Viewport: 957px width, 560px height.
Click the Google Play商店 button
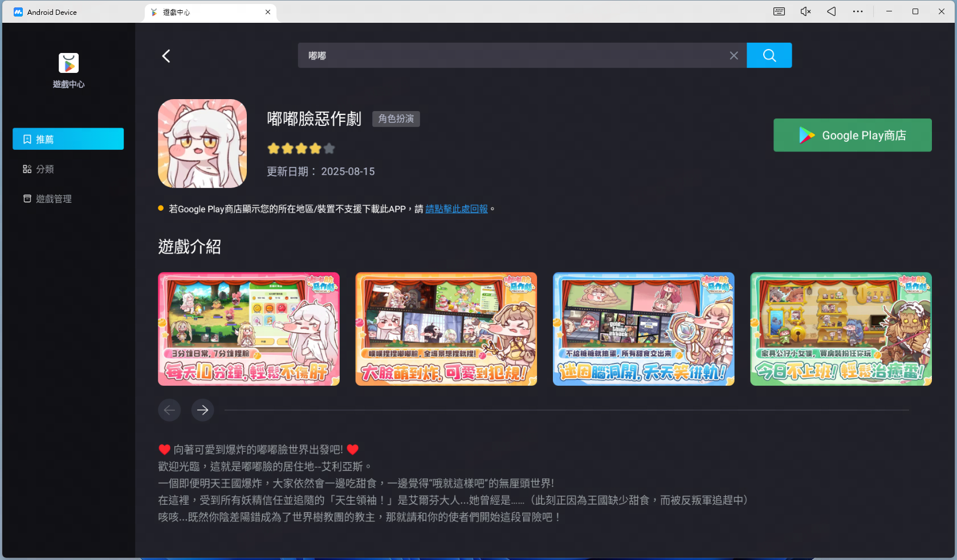click(852, 135)
